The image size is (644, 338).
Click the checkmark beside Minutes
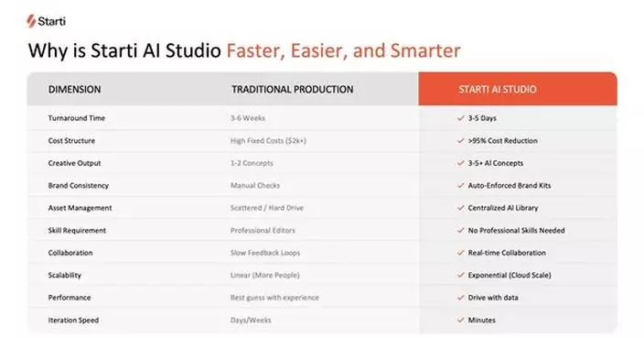pyautogui.click(x=460, y=320)
